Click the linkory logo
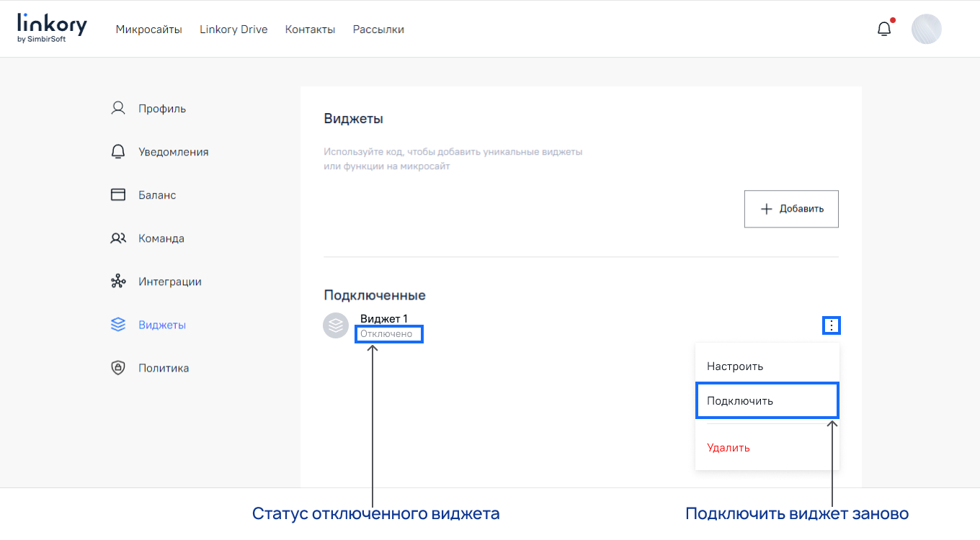Image resolution: width=980 pixels, height=540 pixels. tap(50, 27)
